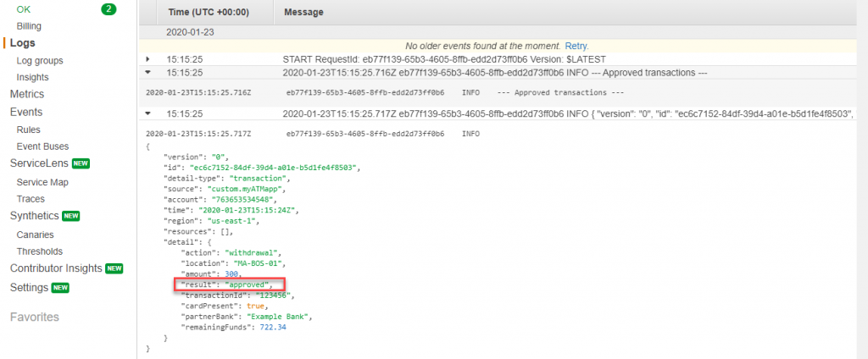Click the START RequestId message text
The height and width of the screenshot is (359, 868).
[x=444, y=59]
